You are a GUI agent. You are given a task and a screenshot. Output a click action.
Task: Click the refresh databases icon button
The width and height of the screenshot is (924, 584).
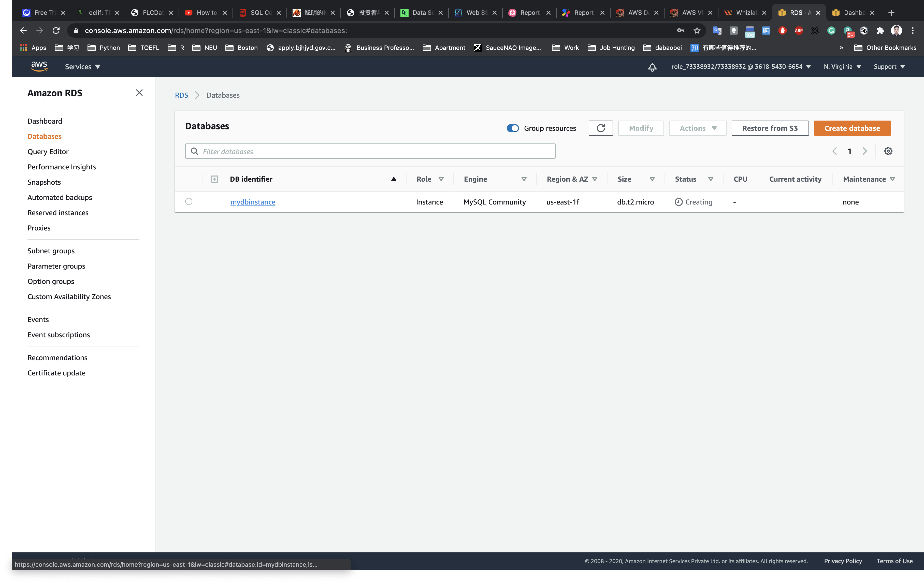pyautogui.click(x=600, y=128)
